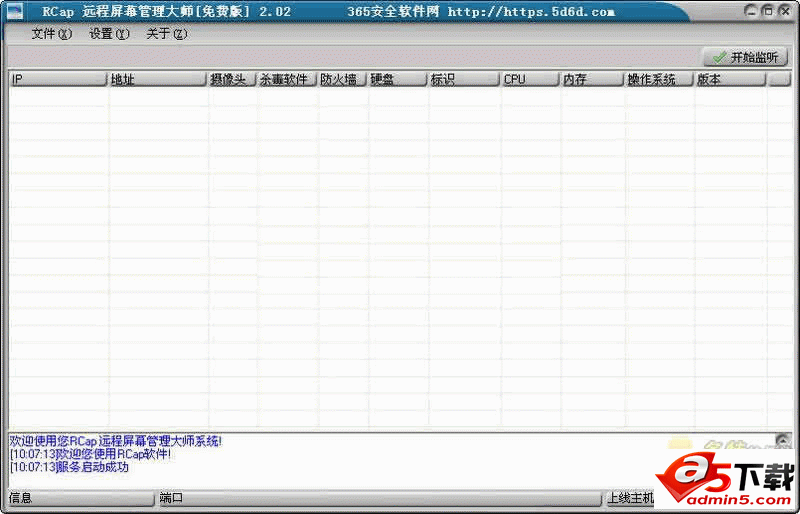Click the 操作系统 column header
The image size is (800, 514).
pos(659,80)
